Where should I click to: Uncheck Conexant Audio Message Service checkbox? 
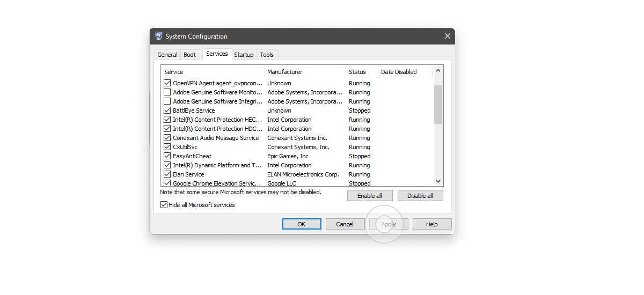point(167,138)
